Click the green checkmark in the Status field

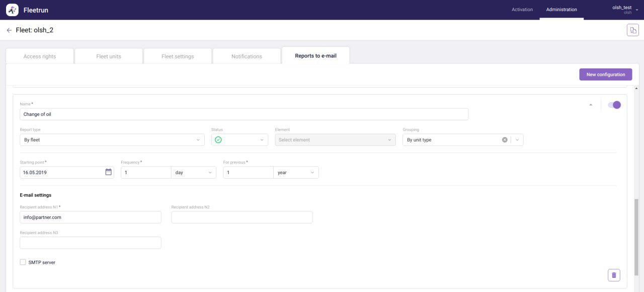coord(219,139)
